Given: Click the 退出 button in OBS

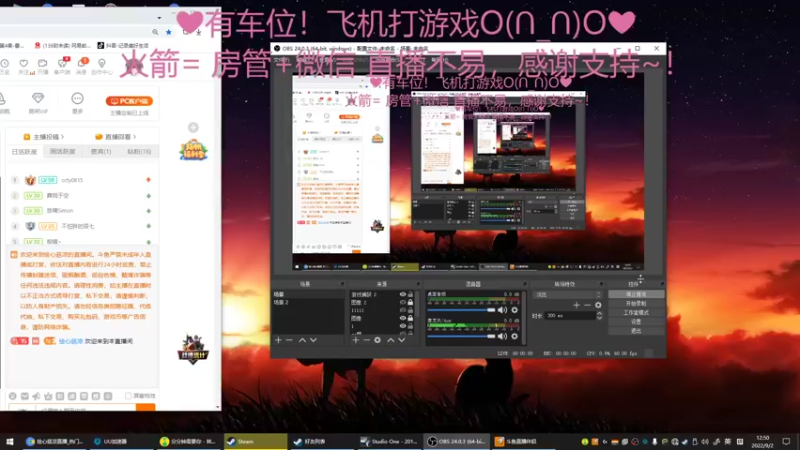Looking at the screenshot, I should tap(636, 331).
